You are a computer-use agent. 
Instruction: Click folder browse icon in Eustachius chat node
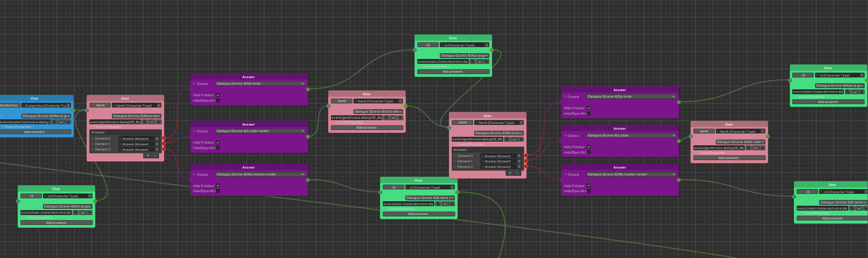[61, 122]
